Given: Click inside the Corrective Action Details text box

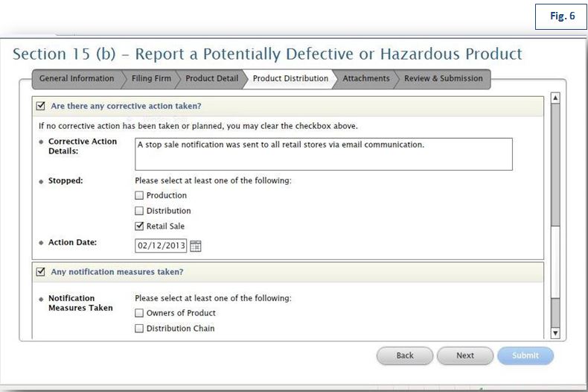Looking at the screenshot, I should [x=323, y=154].
